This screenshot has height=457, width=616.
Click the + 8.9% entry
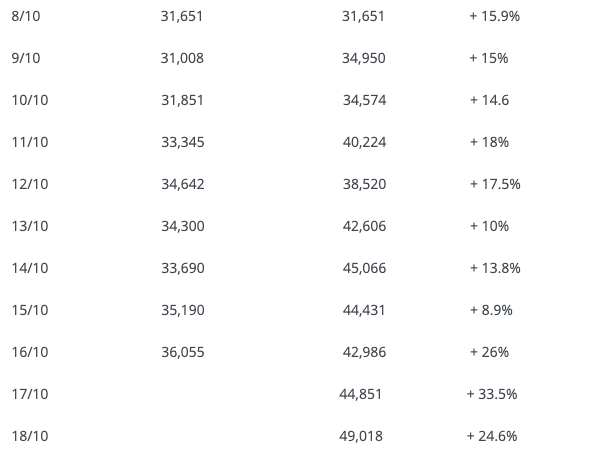coord(491,310)
